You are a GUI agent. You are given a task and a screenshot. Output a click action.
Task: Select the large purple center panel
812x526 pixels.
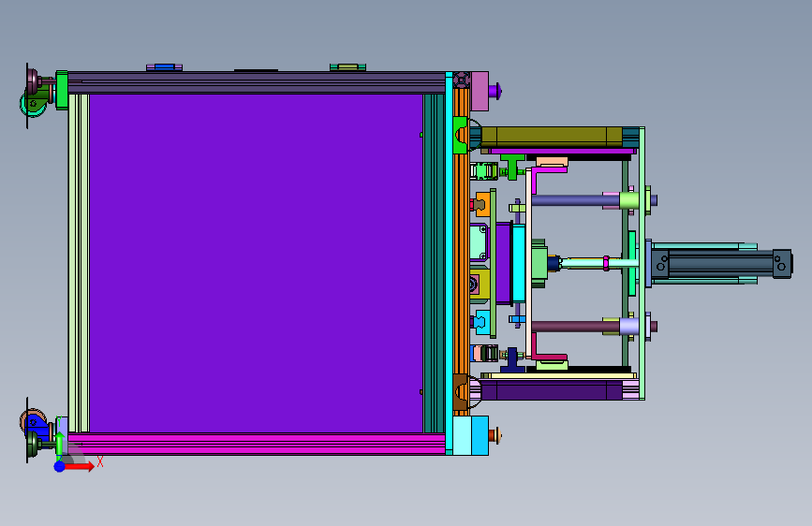(256, 263)
